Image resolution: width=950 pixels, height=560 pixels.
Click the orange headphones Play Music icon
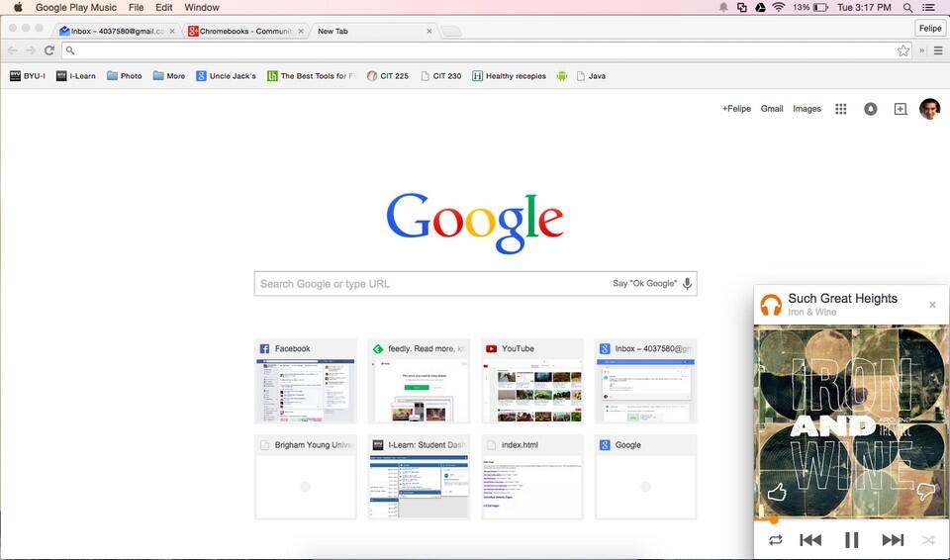(x=771, y=305)
